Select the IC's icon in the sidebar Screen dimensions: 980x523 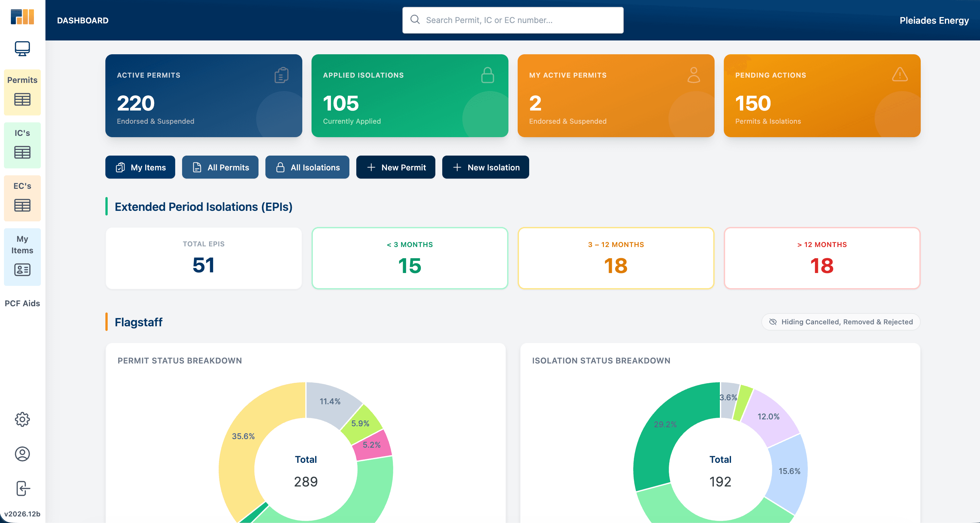click(x=22, y=152)
